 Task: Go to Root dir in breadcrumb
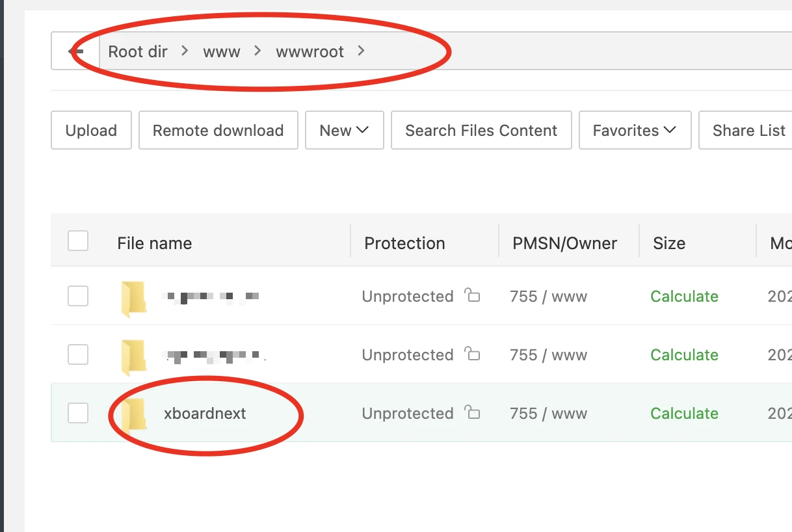click(138, 51)
